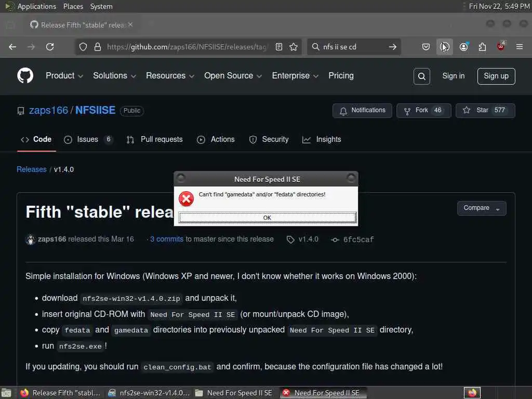Go forward with browser forward arrow

(31, 47)
